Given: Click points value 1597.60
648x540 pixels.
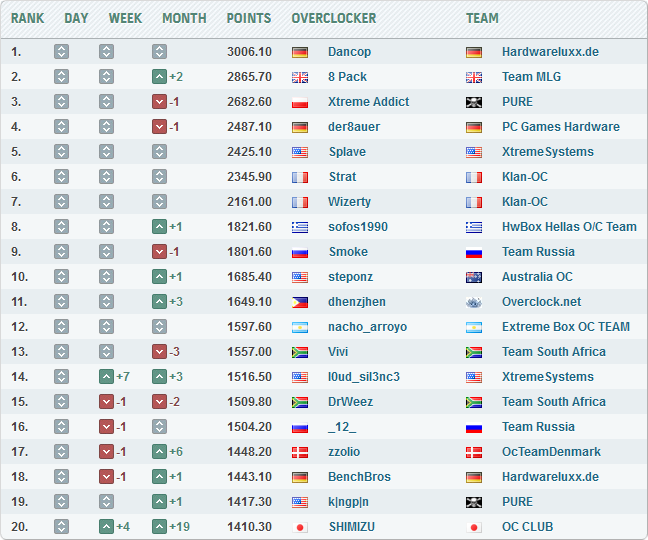Looking at the screenshot, I should tap(249, 327).
